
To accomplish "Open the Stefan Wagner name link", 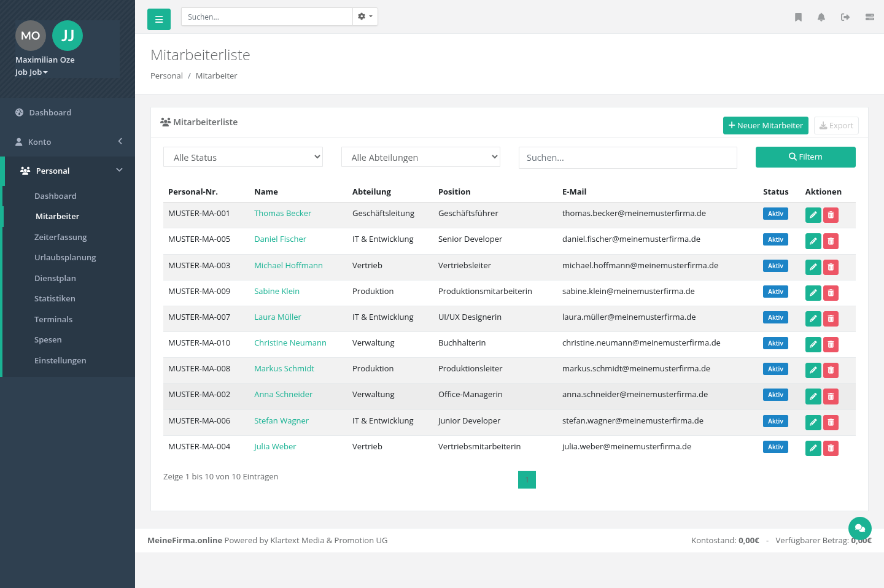I will pos(281,420).
